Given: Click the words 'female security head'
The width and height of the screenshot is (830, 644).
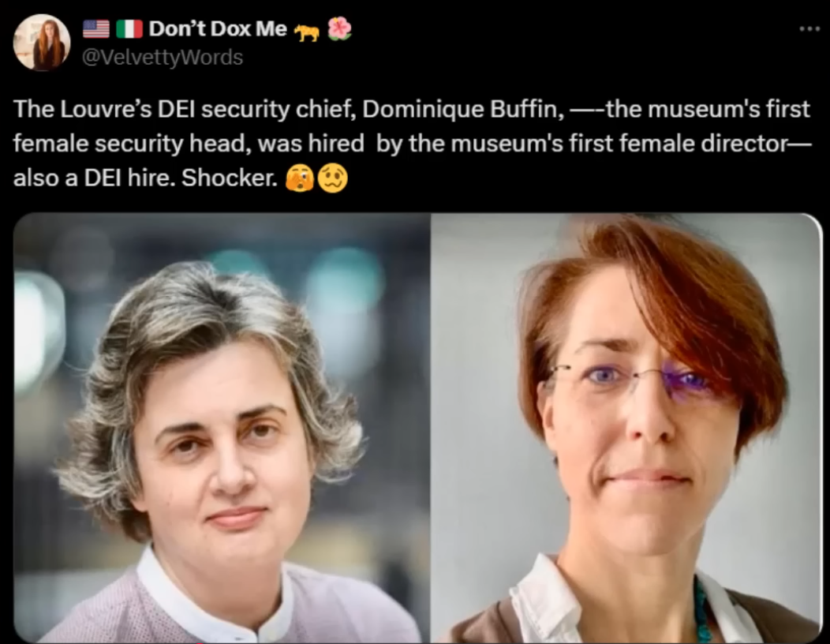Looking at the screenshot, I should click(131, 144).
